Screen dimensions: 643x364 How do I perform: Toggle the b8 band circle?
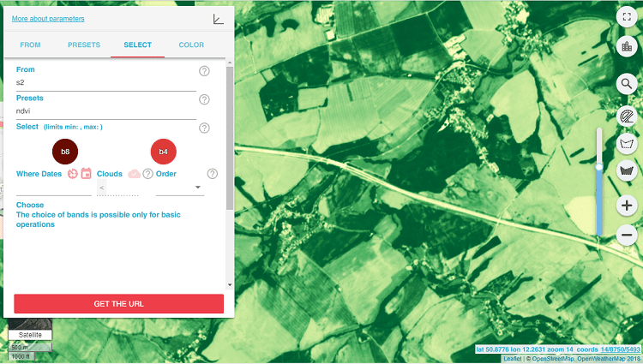click(x=65, y=152)
